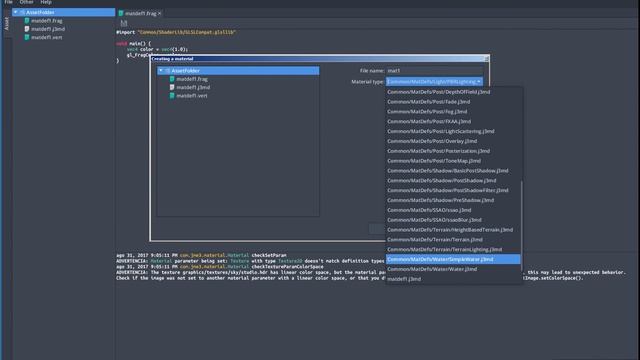Choose Post/Fog.j3md material type
Image resolution: width=640 pixels, height=360 pixels.
click(x=453, y=111)
